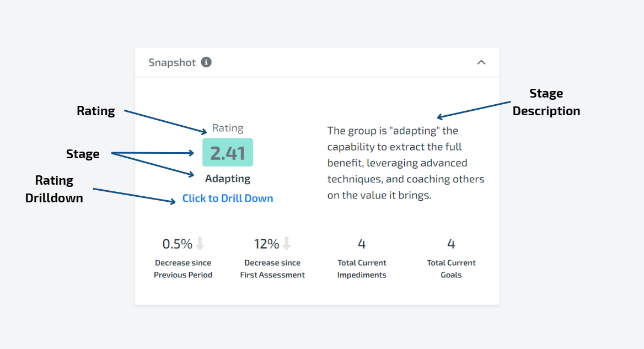Click the Rating Drilldown annotation text
644x349 pixels.
54,189
